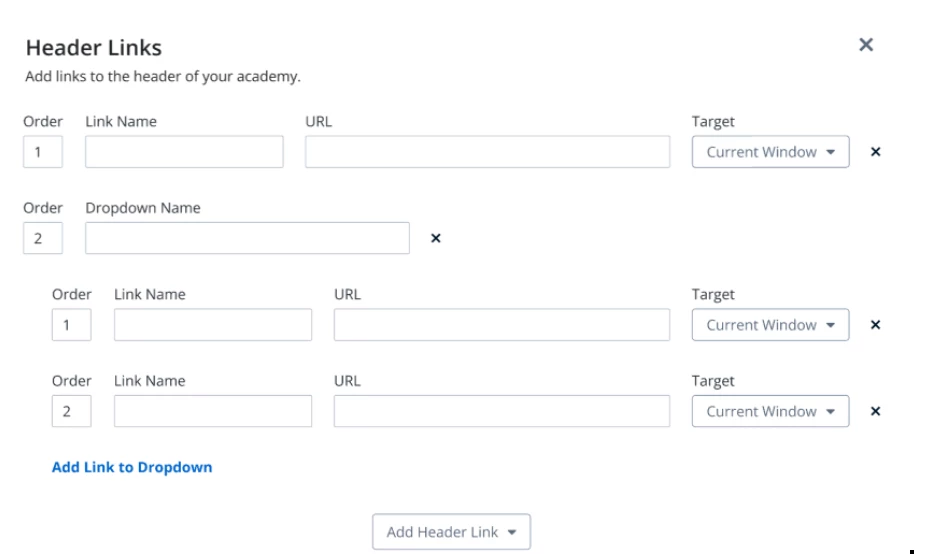This screenshot has height=554, width=942.
Task: Focus URL field of second dropdown link
Action: point(502,412)
